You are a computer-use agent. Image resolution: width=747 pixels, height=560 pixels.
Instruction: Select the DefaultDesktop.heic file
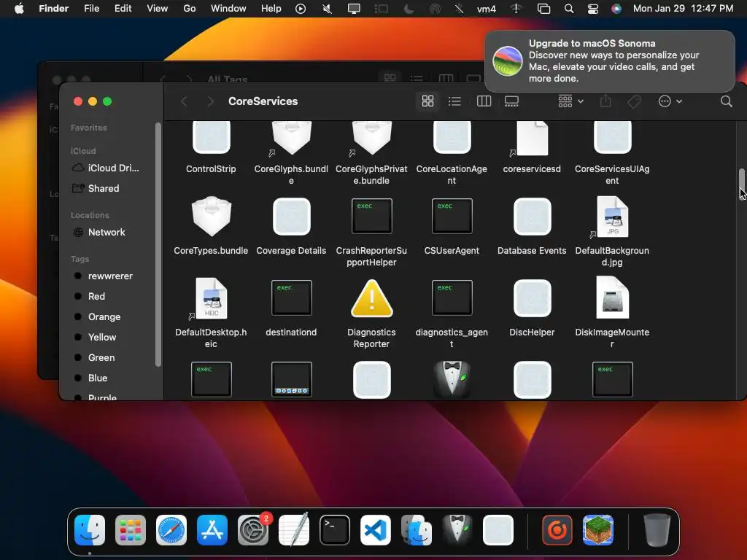point(211,298)
